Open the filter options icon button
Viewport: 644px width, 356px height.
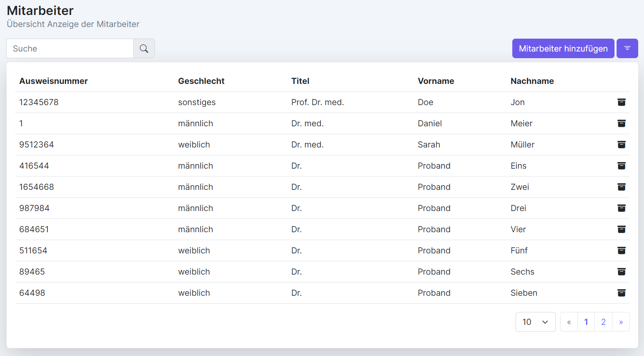pos(627,49)
